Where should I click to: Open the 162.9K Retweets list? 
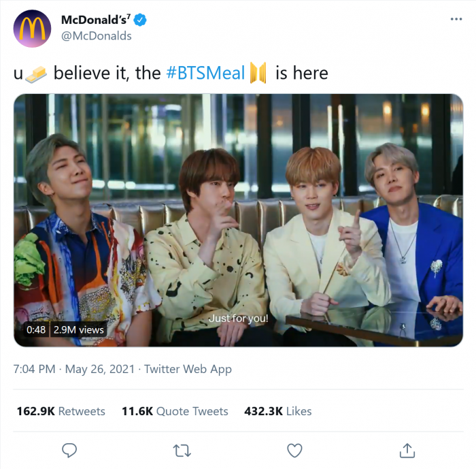(x=61, y=411)
